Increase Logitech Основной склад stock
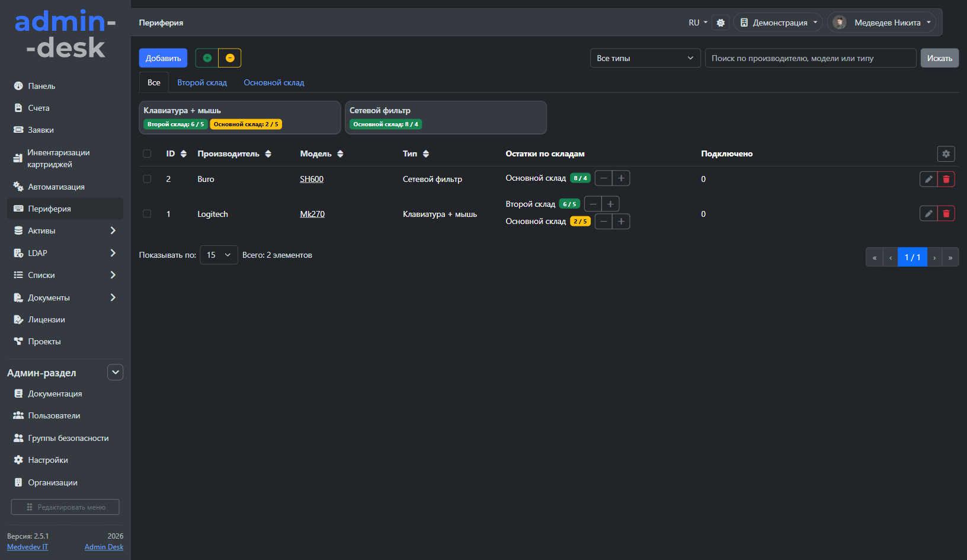Image resolution: width=967 pixels, height=560 pixels. tap(621, 222)
